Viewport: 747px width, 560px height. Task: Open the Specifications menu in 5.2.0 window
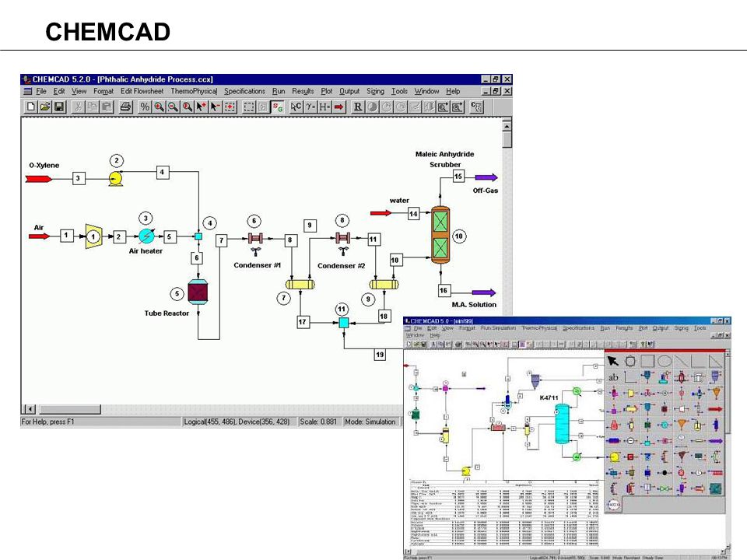pyautogui.click(x=244, y=91)
